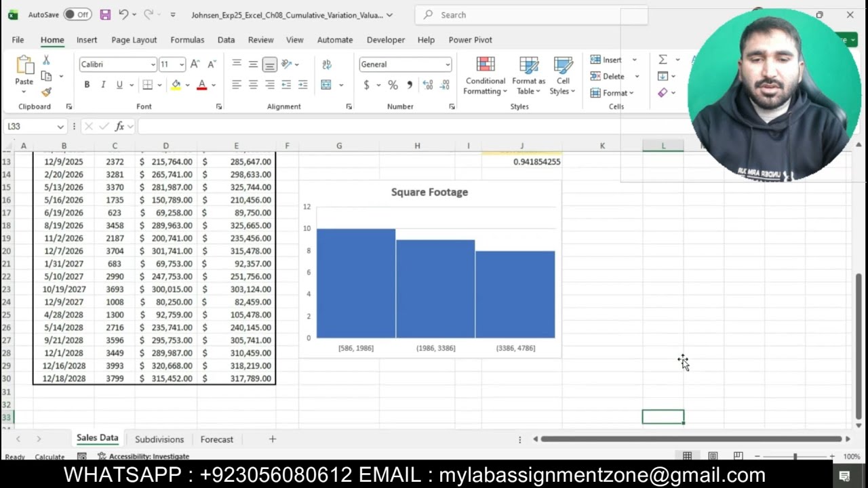Viewport: 868px width, 488px height.
Task: Apply yellow Fill Color swatch
Action: pos(176,85)
